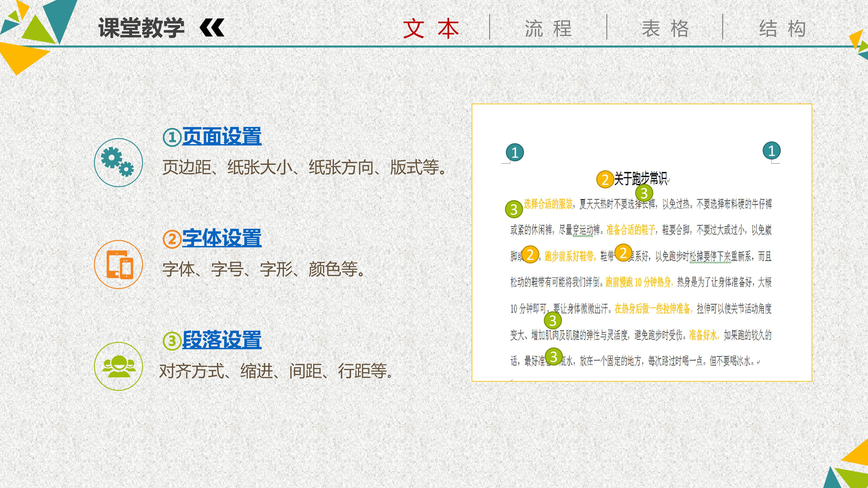Click the yellow phrase 准备好水
Image resolution: width=868 pixels, height=488 pixels.
coord(703,335)
